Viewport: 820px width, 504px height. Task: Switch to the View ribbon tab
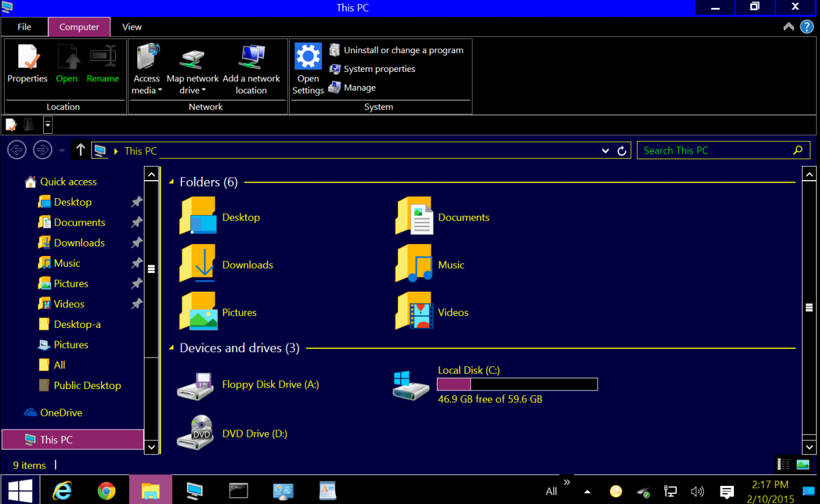(132, 27)
